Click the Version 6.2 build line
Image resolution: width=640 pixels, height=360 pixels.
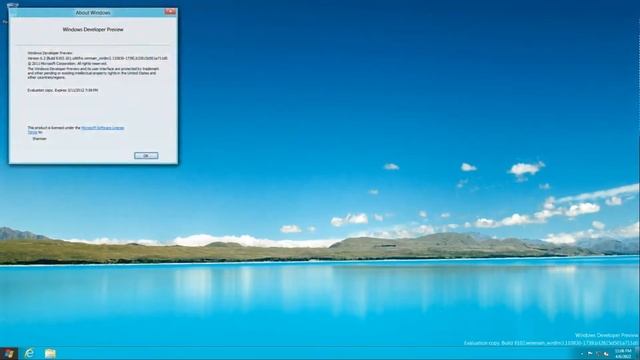point(98,58)
